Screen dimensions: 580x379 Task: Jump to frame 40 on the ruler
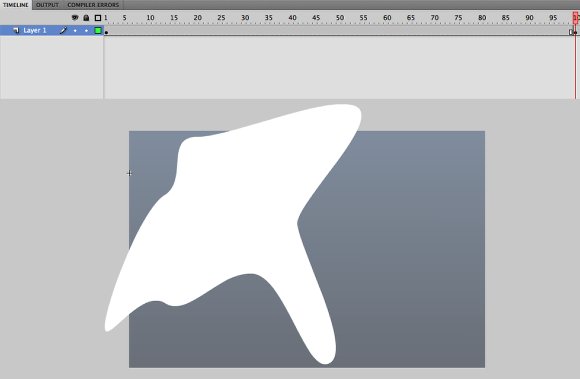(x=292, y=18)
